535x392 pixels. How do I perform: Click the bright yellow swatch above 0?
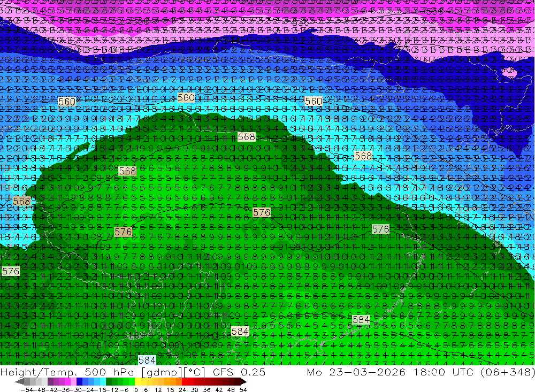click(138, 382)
